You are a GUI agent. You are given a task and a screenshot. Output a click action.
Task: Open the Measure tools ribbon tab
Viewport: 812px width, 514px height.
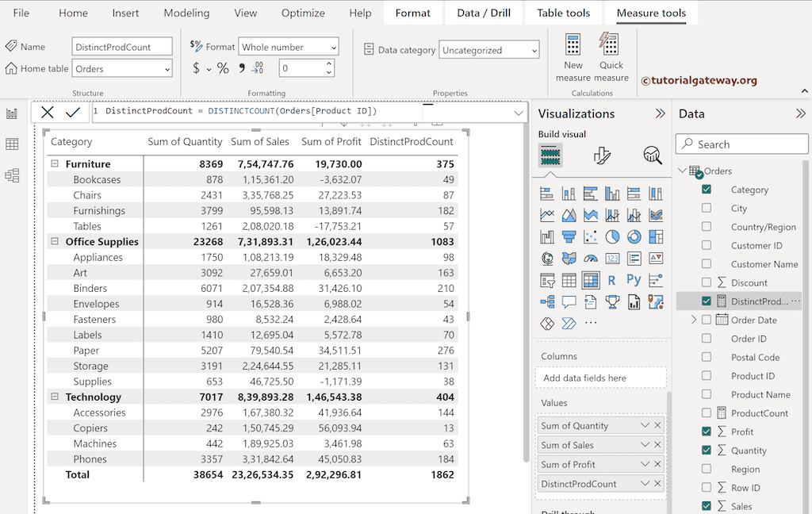coord(651,13)
